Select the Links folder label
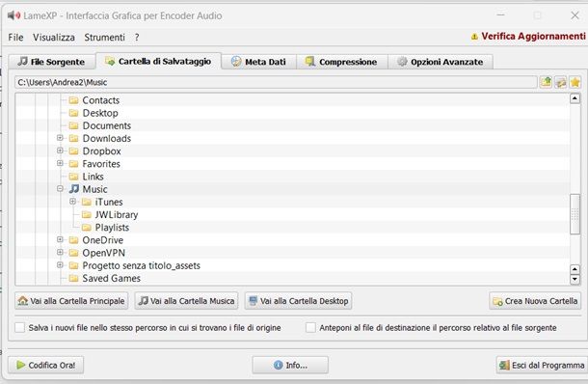The image size is (588, 384). [x=93, y=177]
